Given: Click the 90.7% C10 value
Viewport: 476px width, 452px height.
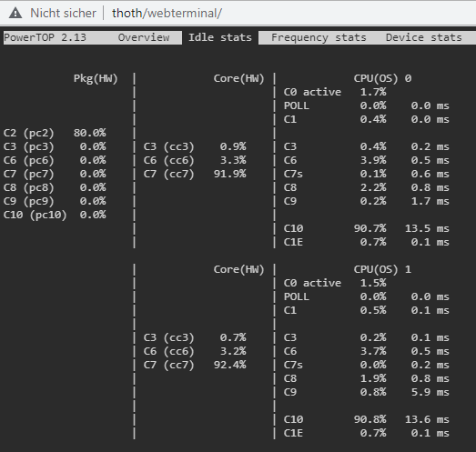Looking at the screenshot, I should (x=370, y=228).
